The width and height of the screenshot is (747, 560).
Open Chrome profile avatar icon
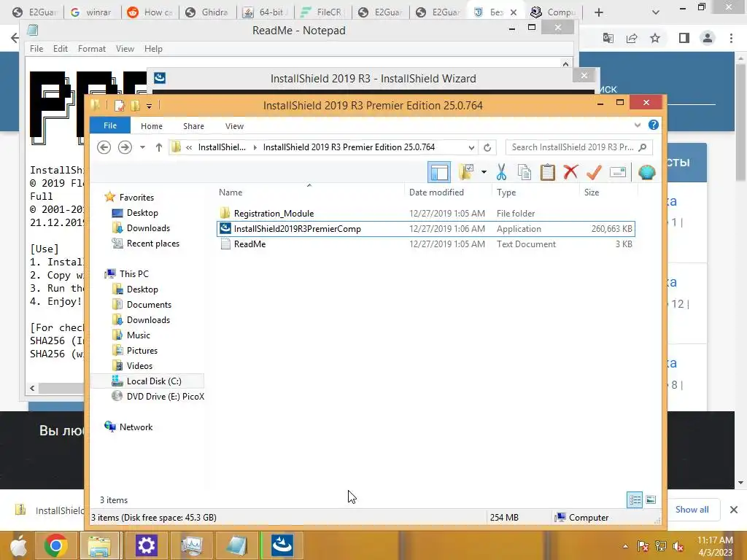(x=708, y=38)
